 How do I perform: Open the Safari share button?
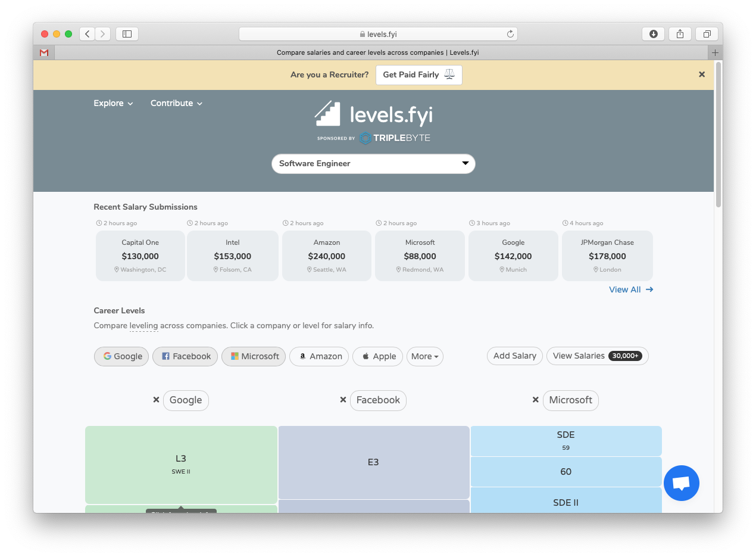[x=680, y=34]
